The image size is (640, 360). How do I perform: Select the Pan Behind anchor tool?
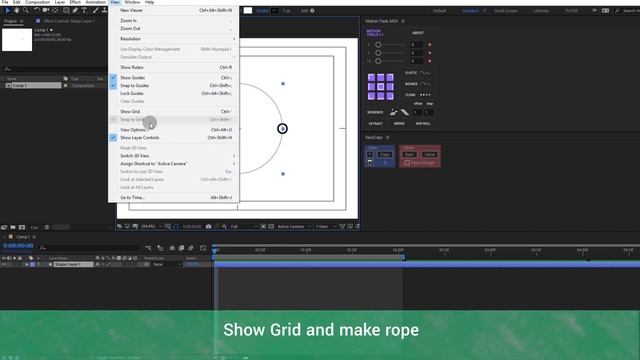(x=55, y=10)
